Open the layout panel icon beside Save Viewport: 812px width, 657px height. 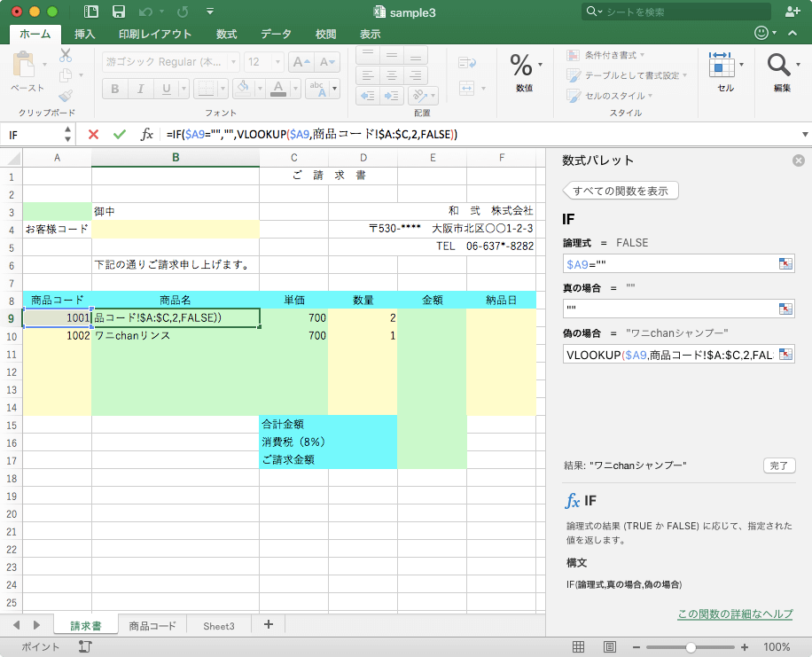(x=91, y=12)
